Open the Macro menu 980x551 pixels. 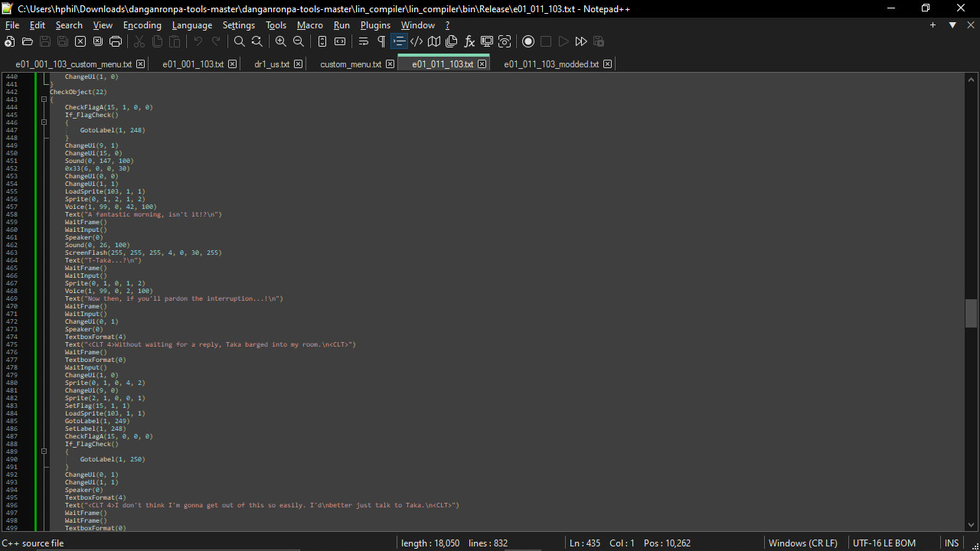click(310, 24)
